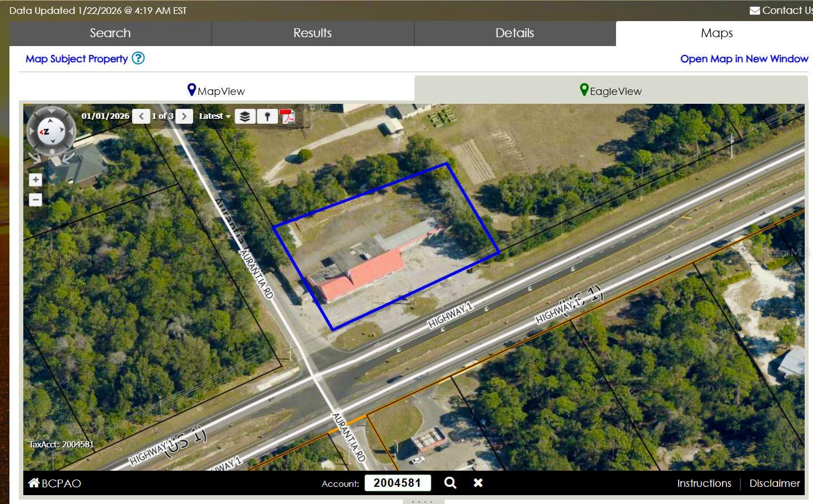Image resolution: width=813 pixels, height=504 pixels.
Task: Go back with previous image chevron
Action: (x=141, y=116)
